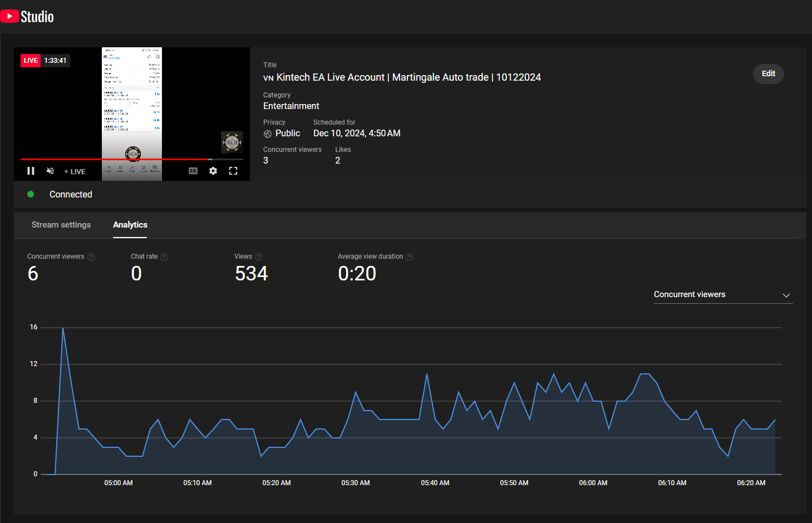The image size is (812, 523).
Task: Show help for Chat rate metric
Action: pyautogui.click(x=164, y=257)
